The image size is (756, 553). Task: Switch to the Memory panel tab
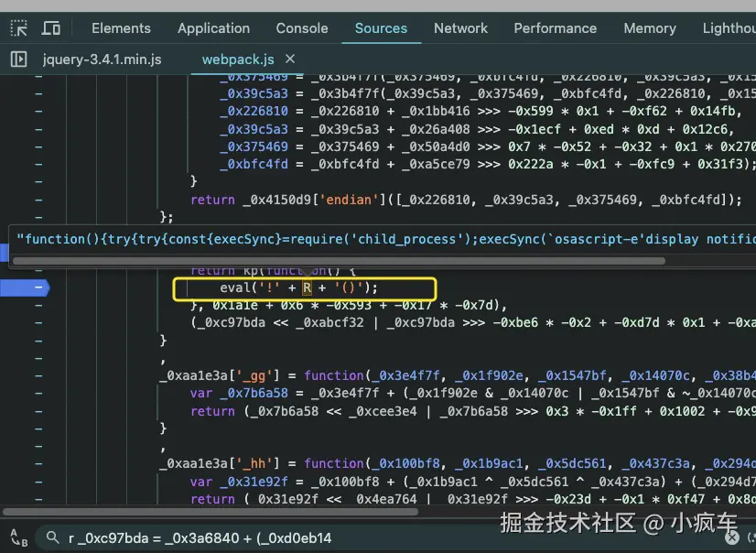pyautogui.click(x=650, y=28)
